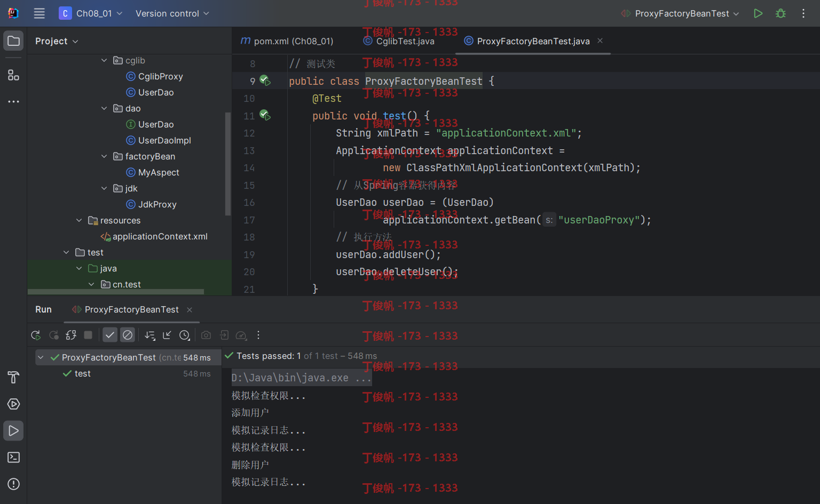This screenshot has height=504, width=820.
Task: Collapse the factoryBean package
Action: (104, 156)
